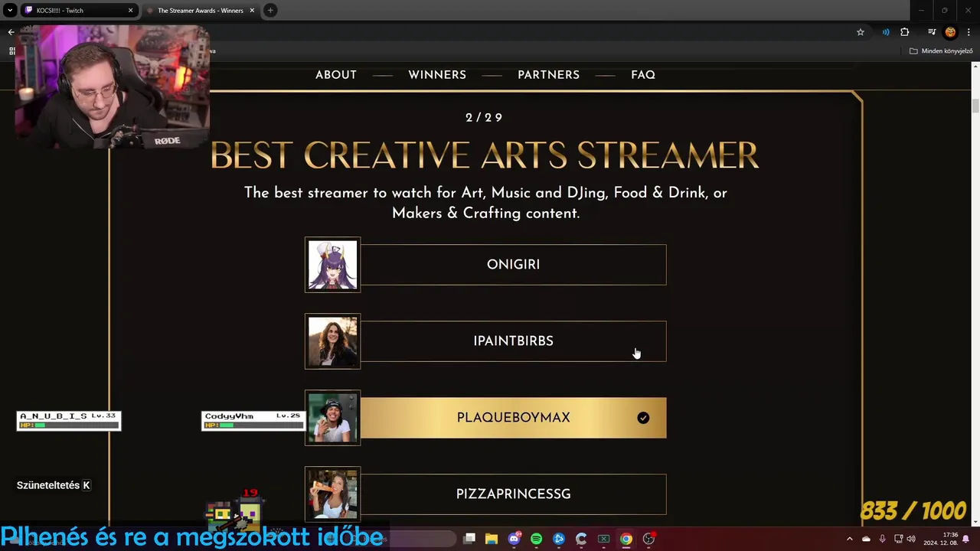The image size is (980, 551).
Task: Open Task View on the taskbar
Action: coord(469,539)
